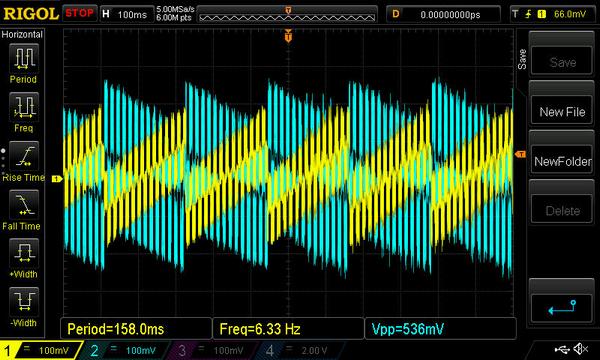Select the Freq measurement icon
The image size is (600, 360).
24,107
